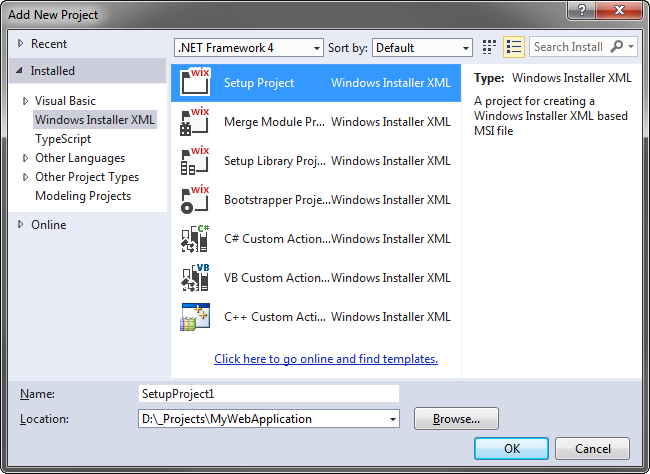This screenshot has width=650, height=474.
Task: Click the Cancel button
Action: click(592, 448)
